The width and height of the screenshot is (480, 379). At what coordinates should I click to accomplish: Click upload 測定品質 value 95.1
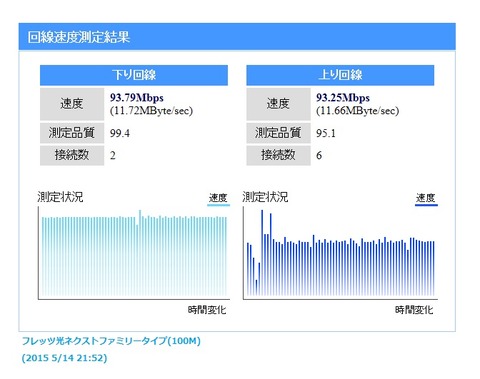point(326,133)
